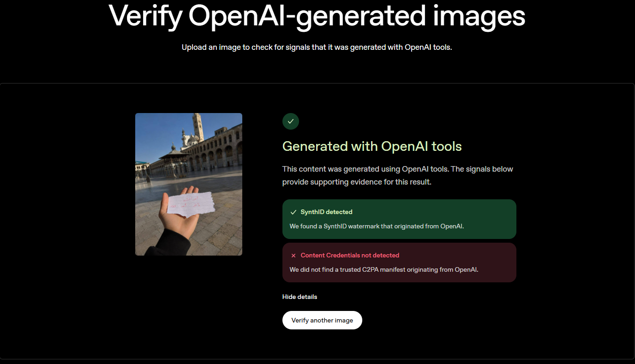The image size is (635, 364).
Task: Click the green checkmark circle icon
Action: pyautogui.click(x=291, y=121)
